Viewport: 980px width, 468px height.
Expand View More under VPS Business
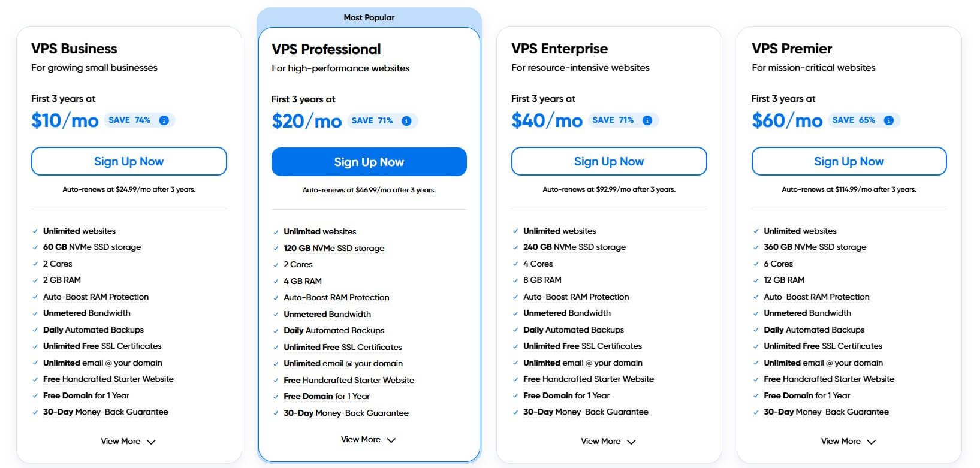128,441
